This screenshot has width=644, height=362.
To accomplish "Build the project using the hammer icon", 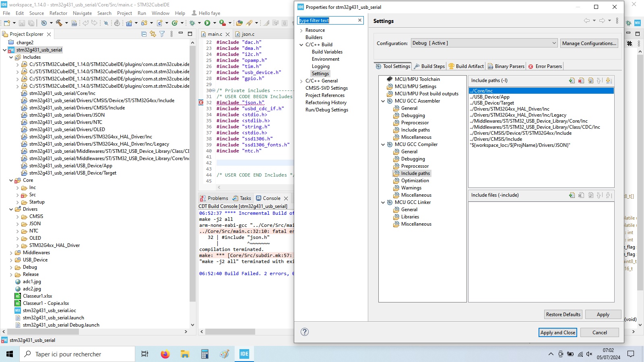I will pos(59,23).
